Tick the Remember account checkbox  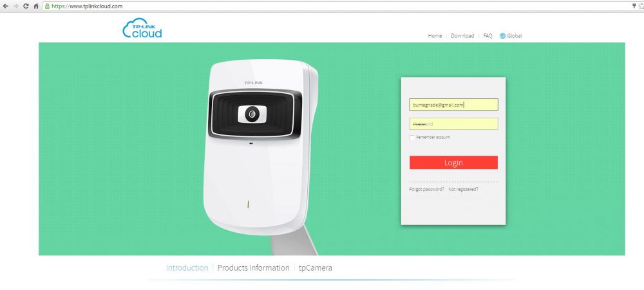412,138
